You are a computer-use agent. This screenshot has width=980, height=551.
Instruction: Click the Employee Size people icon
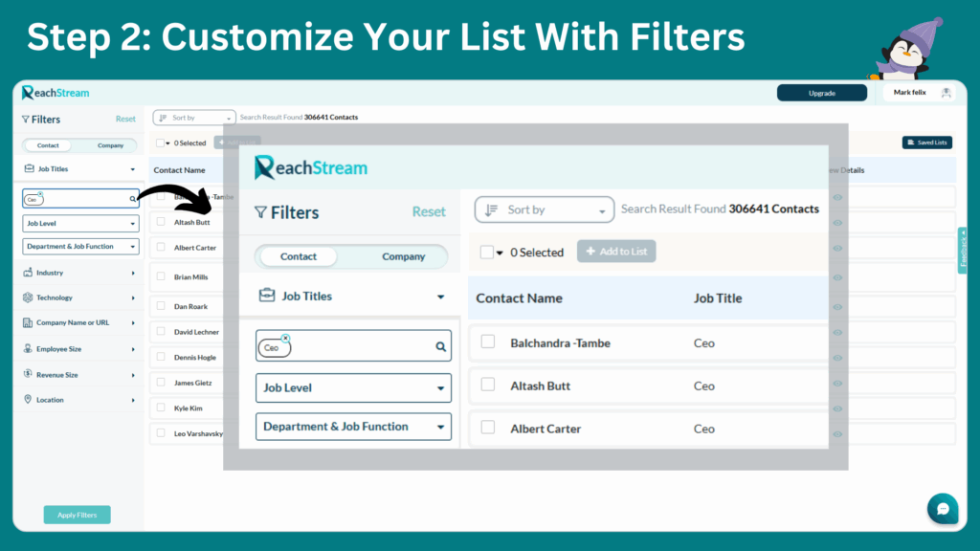pyautogui.click(x=28, y=349)
